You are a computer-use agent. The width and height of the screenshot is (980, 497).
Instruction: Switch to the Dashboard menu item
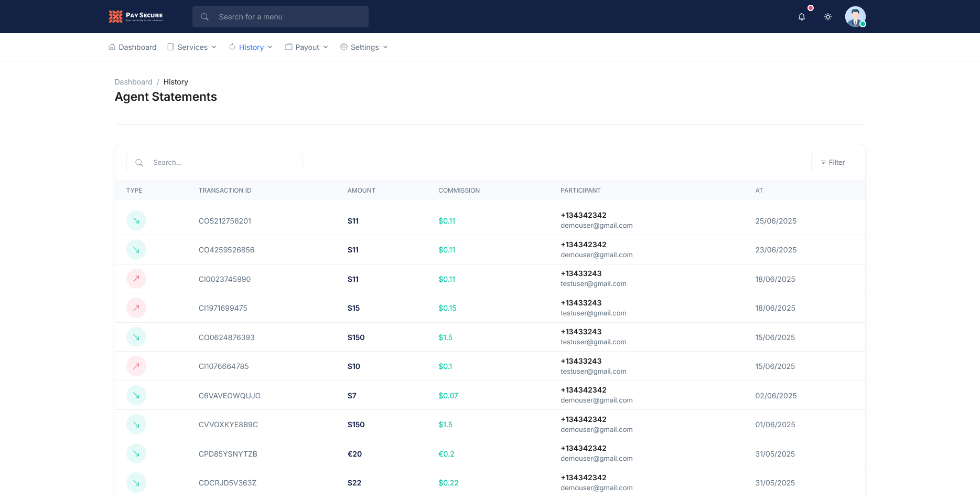(x=137, y=47)
